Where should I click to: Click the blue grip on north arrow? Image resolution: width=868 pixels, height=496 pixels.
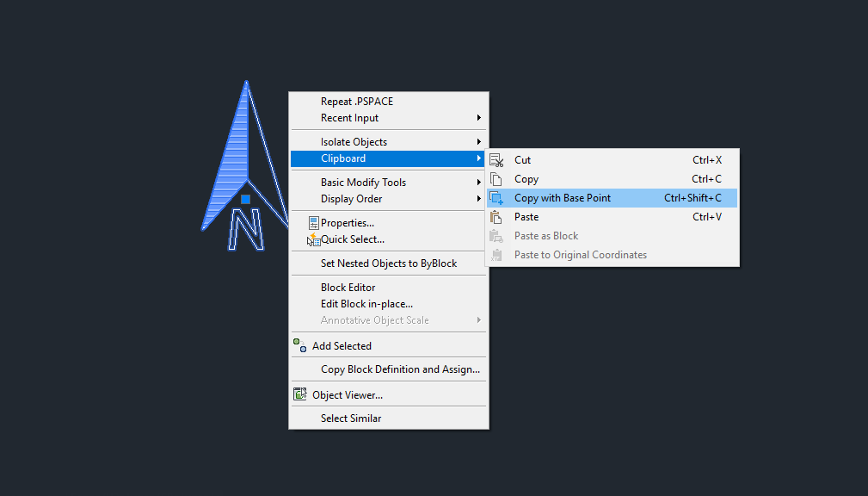246,199
